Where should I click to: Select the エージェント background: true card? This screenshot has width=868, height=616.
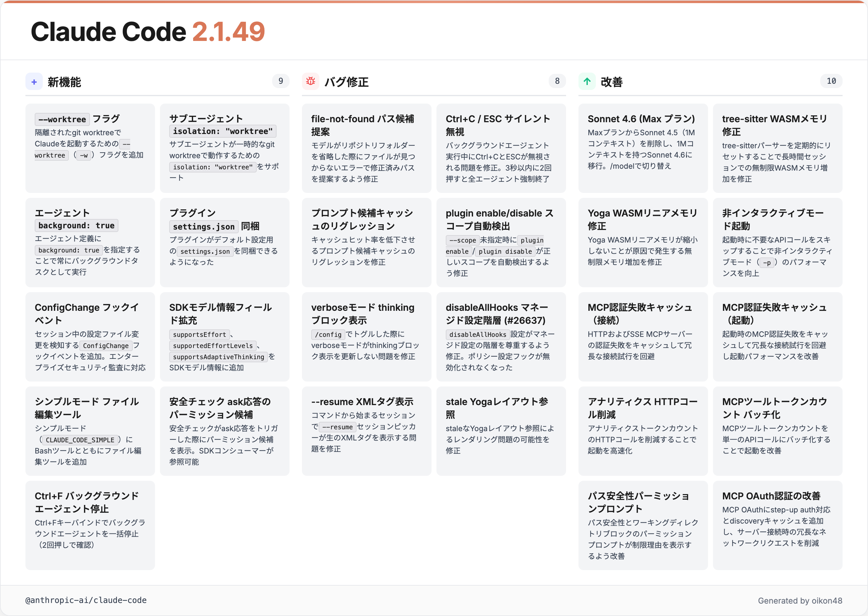point(90,242)
